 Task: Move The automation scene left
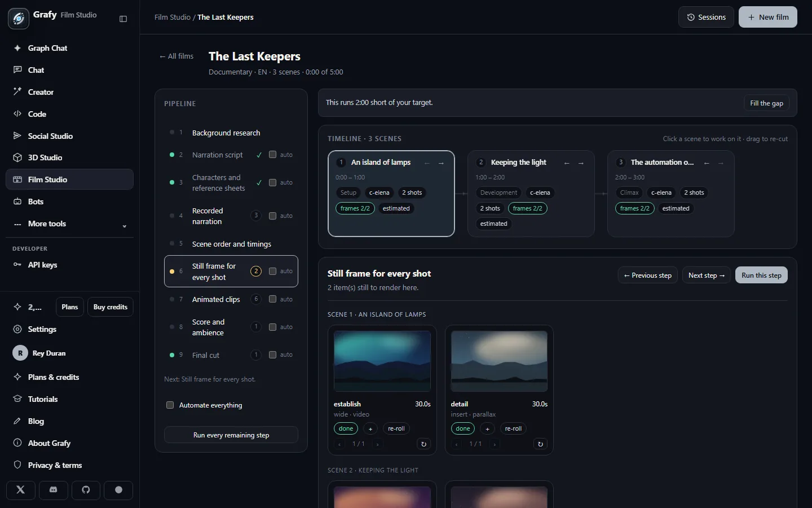click(x=707, y=163)
